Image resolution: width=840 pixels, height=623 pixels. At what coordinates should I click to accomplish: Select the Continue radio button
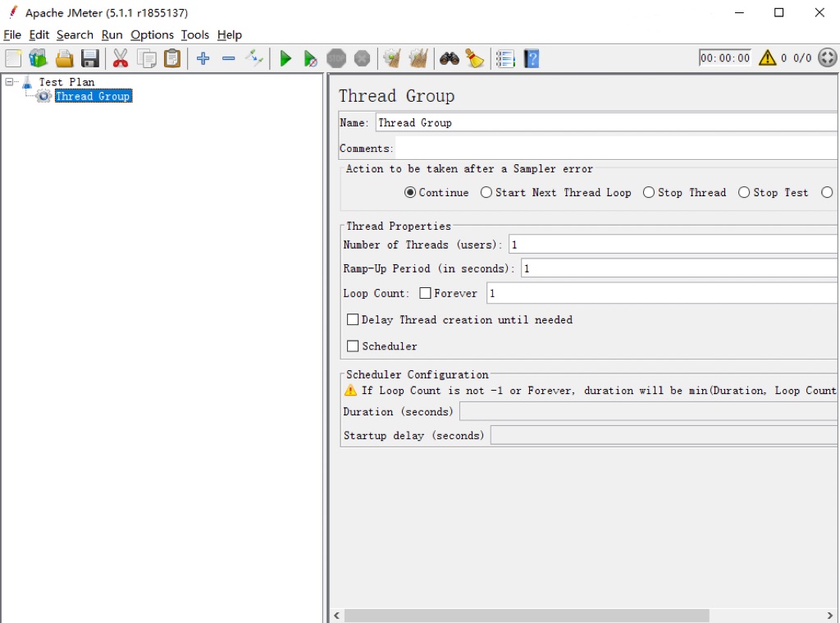pos(410,192)
